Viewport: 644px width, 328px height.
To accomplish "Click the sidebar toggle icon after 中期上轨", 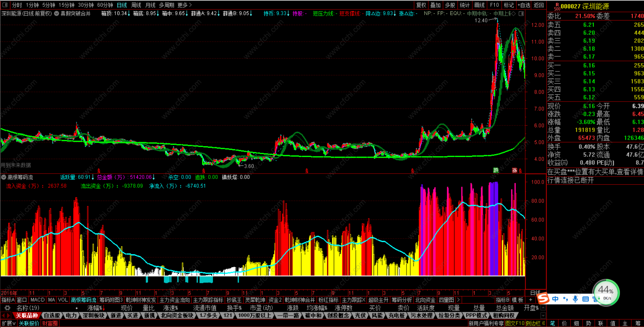I will (521, 13).
